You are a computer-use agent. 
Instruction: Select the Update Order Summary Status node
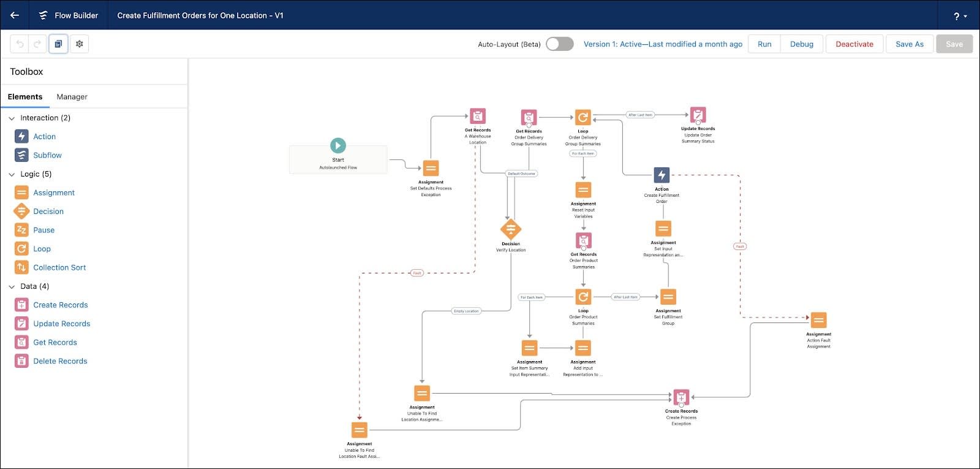698,115
